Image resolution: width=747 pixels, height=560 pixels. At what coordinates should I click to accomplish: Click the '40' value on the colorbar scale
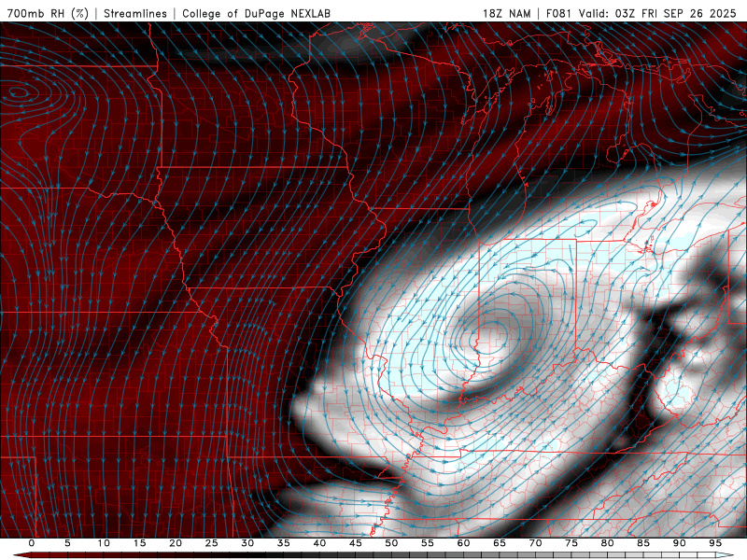coord(319,543)
